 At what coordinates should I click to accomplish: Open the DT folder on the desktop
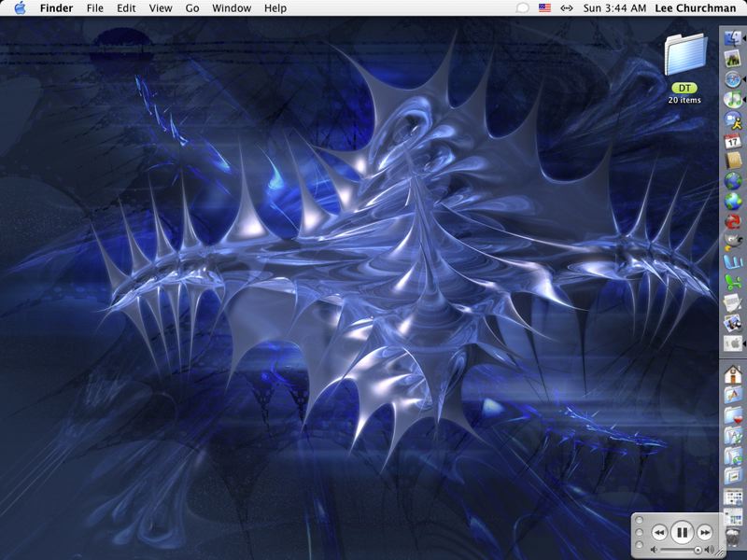(x=684, y=56)
